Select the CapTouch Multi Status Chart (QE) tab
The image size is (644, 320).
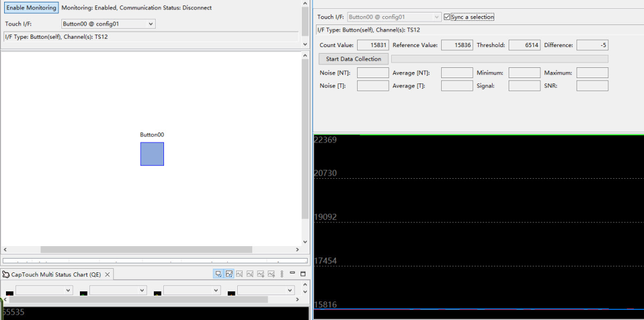coord(56,275)
